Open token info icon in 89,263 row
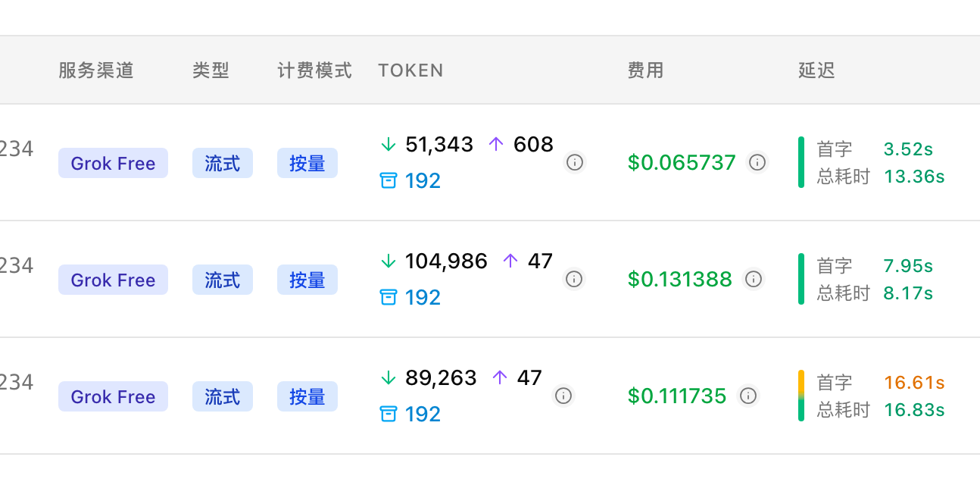Viewport: 980px width, 482px height. [563, 396]
